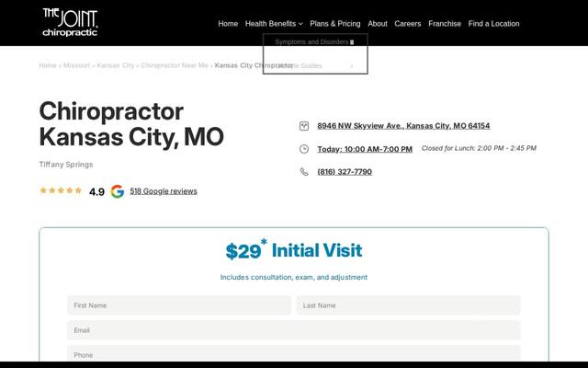
Task: Focus the Last Name field
Action: tap(408, 305)
